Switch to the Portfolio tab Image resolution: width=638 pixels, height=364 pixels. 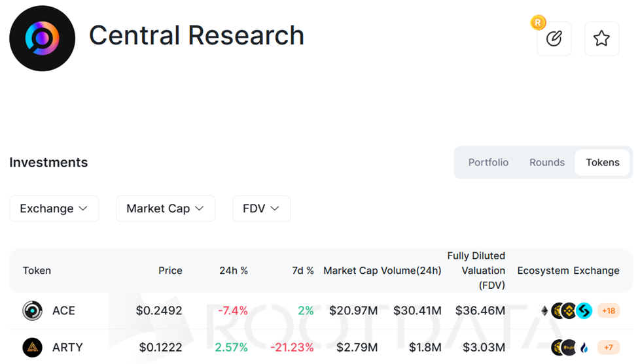pyautogui.click(x=488, y=163)
